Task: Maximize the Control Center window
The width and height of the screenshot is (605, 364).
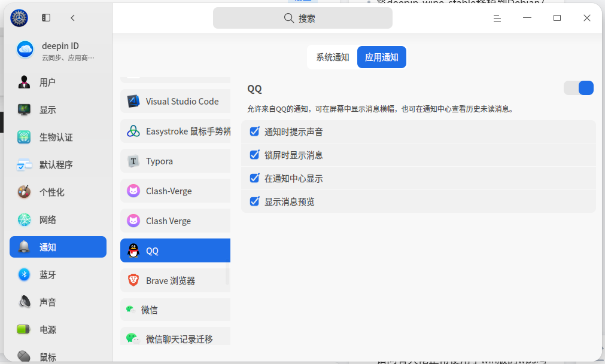Action: (x=557, y=18)
